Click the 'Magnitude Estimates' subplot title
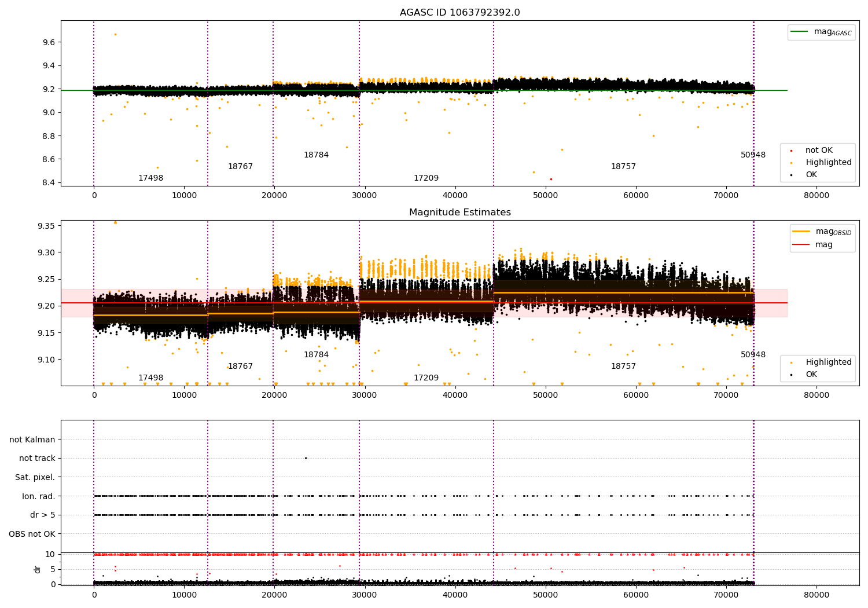868x608 pixels. 459,213
